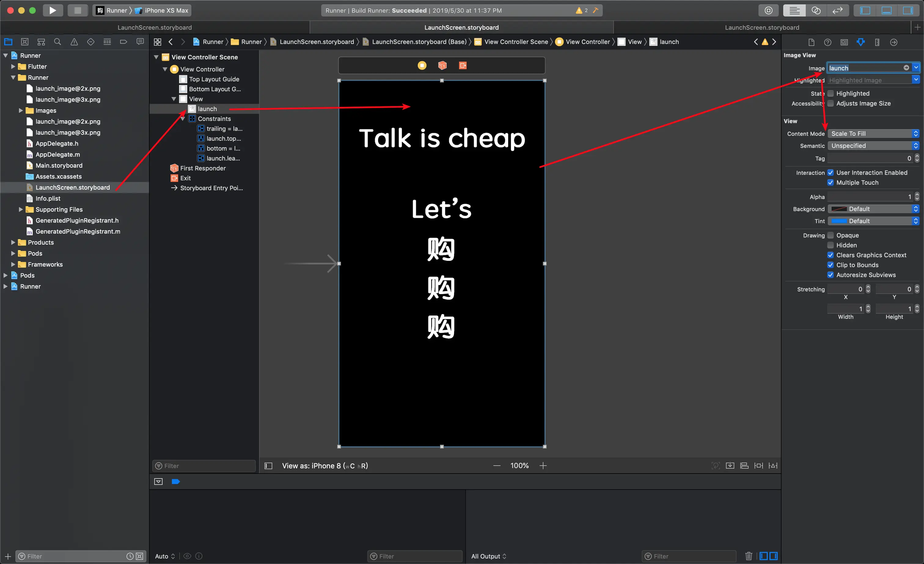This screenshot has height=564, width=924.
Task: Click the Run (play) button
Action: tap(53, 10)
